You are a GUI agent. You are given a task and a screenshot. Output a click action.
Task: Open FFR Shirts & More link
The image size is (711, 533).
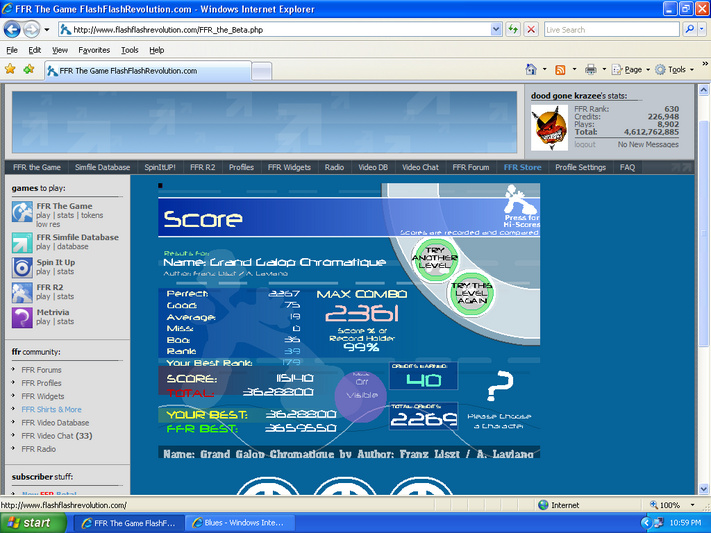click(52, 409)
